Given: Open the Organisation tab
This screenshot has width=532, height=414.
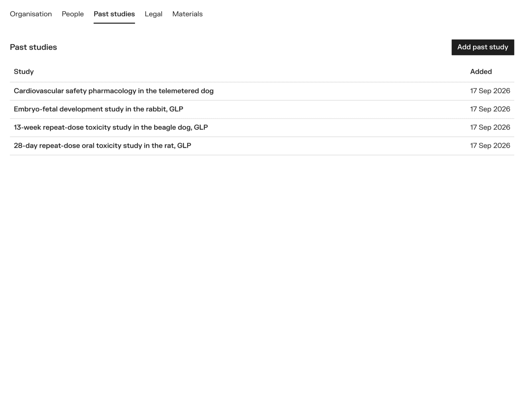Looking at the screenshot, I should (x=31, y=14).
